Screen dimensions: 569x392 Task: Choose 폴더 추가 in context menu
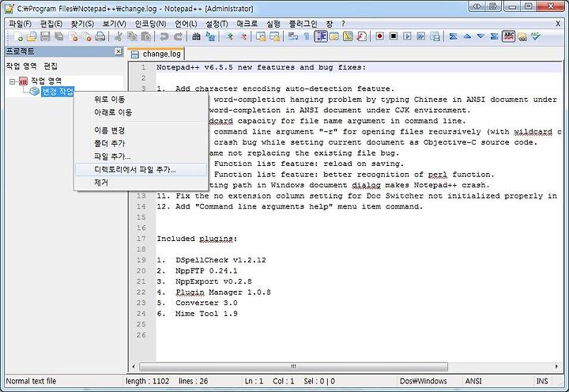141,143
